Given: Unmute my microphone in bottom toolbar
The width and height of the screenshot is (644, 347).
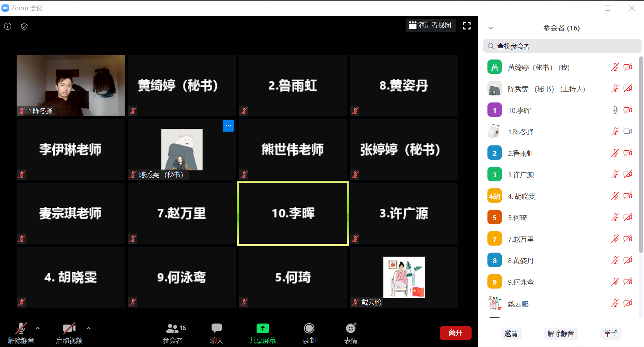Looking at the screenshot, I should coord(21,333).
